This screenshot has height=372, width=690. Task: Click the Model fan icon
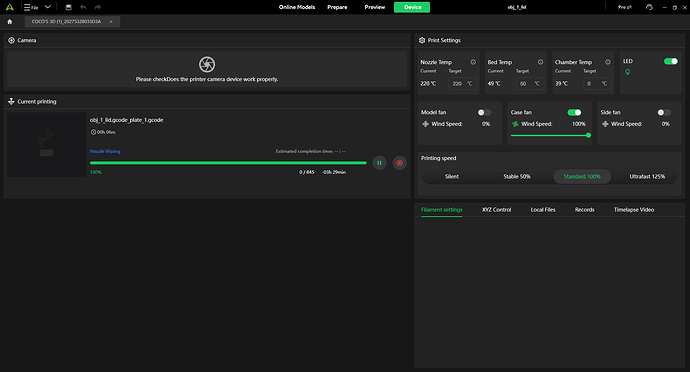(426, 124)
